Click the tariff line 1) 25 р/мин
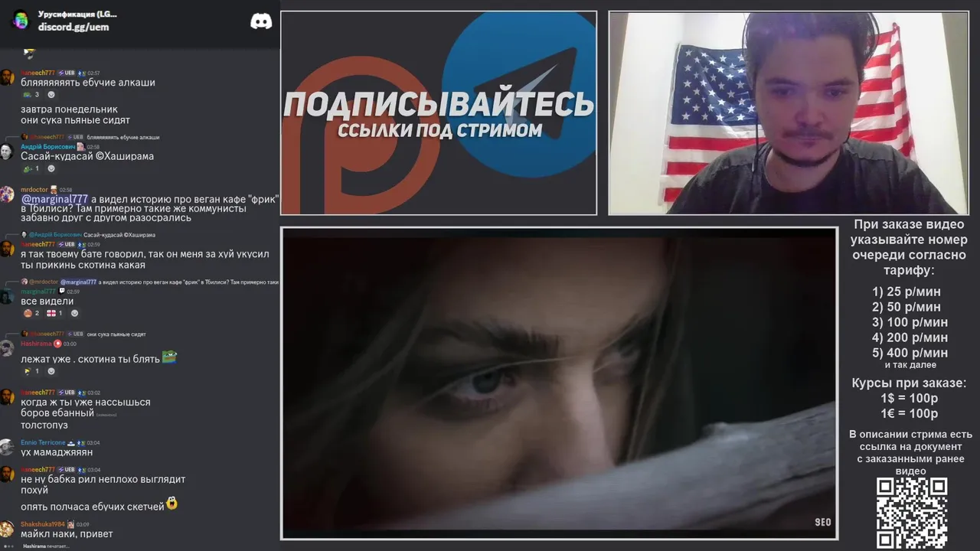Viewport: 980px width, 551px height. point(906,292)
